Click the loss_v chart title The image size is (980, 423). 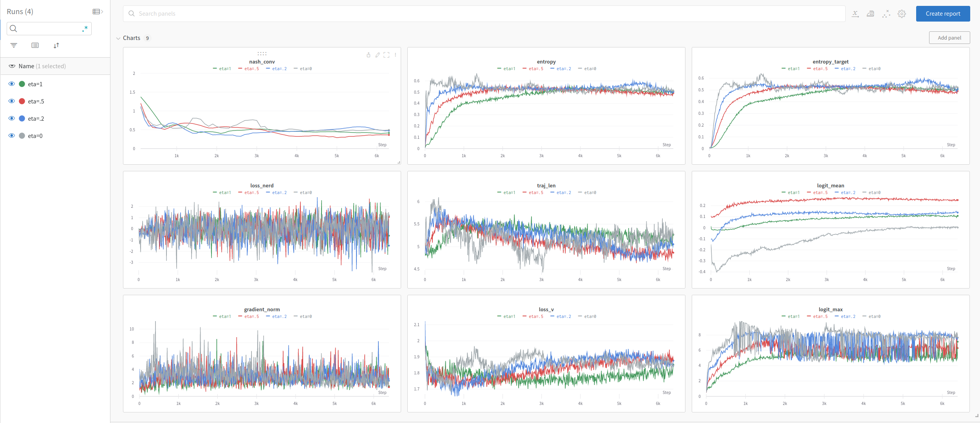[x=546, y=310]
